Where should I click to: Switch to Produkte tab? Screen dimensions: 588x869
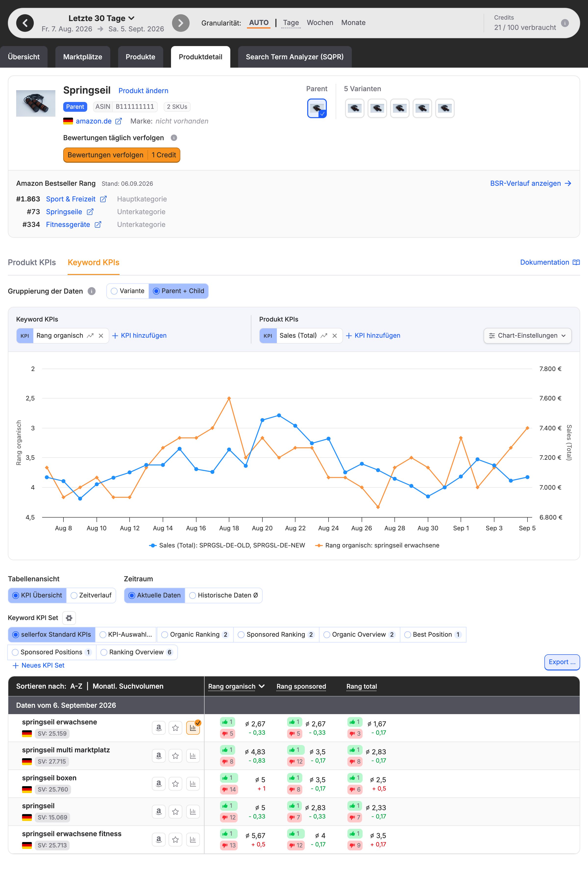pyautogui.click(x=140, y=57)
